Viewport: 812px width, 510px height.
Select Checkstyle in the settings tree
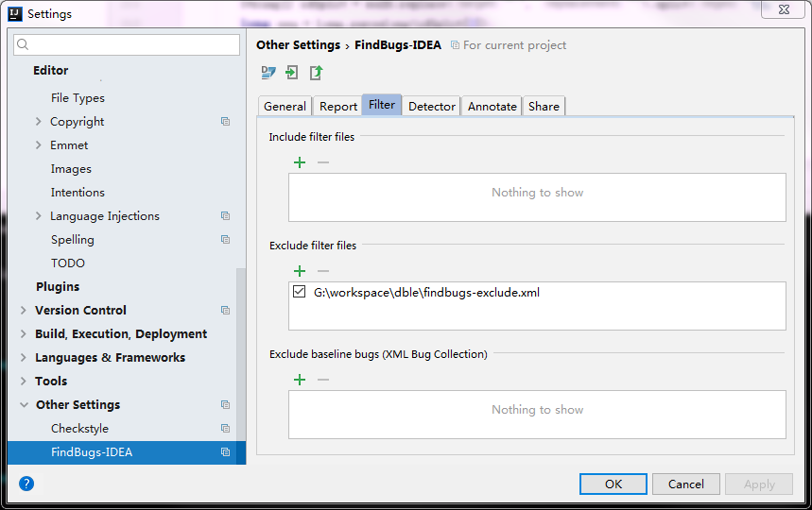tap(79, 429)
